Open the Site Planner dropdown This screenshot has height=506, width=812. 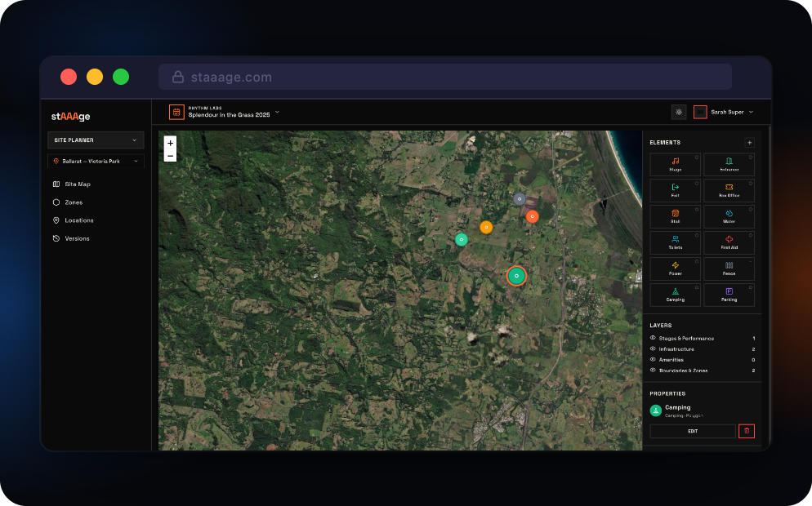(96, 140)
